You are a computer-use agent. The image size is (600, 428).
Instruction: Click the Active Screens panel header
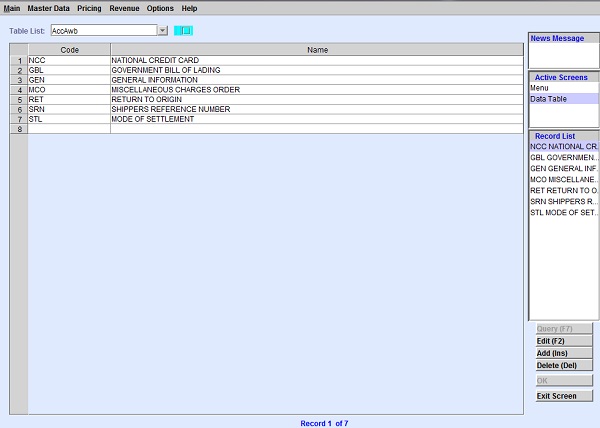[564, 77]
